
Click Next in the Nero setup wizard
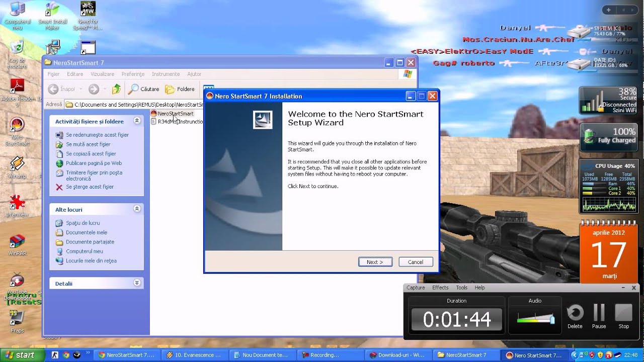[375, 262]
